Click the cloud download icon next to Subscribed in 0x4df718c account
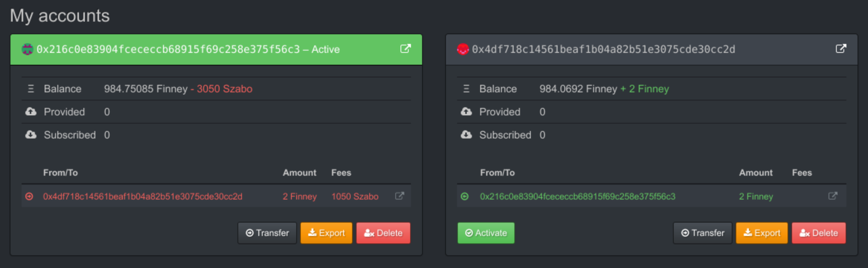This screenshot has height=268, width=868. coord(466,135)
